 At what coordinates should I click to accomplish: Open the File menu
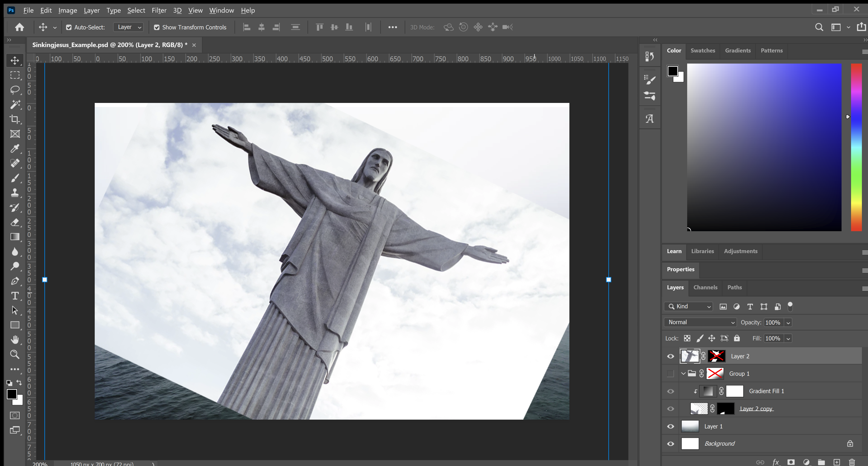28,10
